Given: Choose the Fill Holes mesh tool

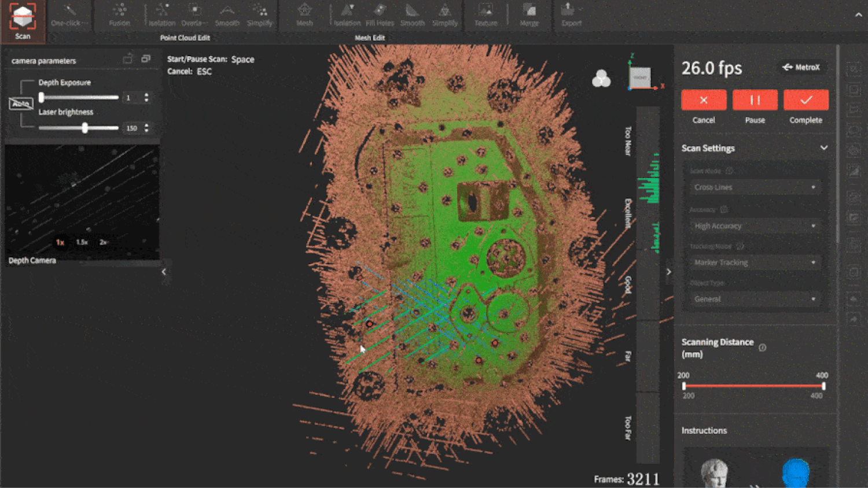Looking at the screenshot, I should point(380,15).
